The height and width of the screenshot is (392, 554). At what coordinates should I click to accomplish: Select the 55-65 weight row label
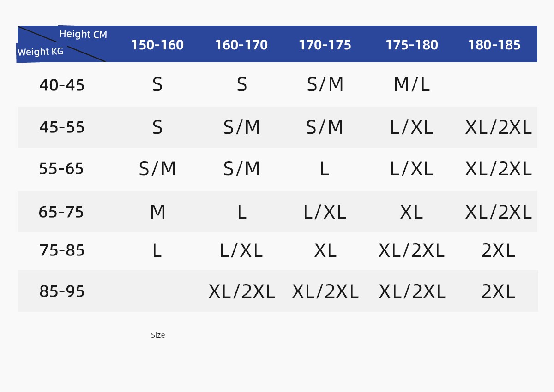tap(61, 169)
